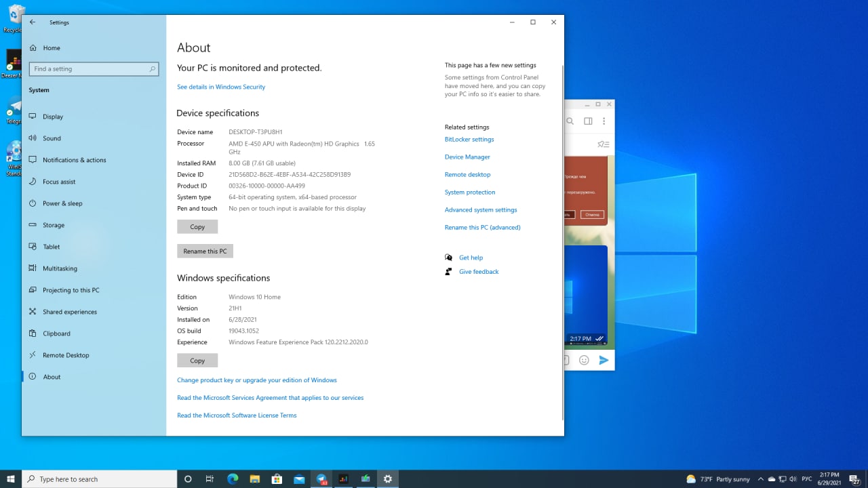The image size is (868, 488).
Task: Open Cortana from the taskbar
Action: [x=188, y=479]
